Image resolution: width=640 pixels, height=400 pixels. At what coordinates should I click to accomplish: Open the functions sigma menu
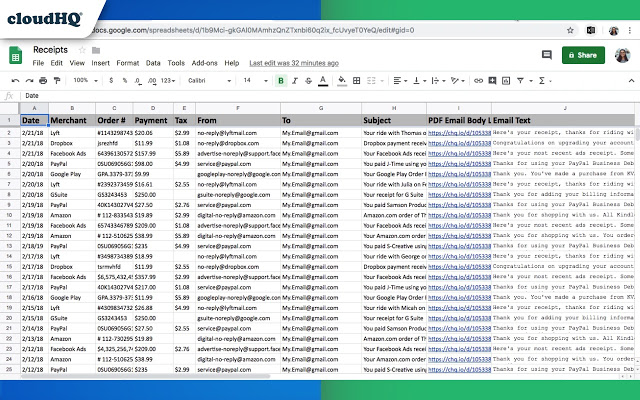tap(544, 81)
